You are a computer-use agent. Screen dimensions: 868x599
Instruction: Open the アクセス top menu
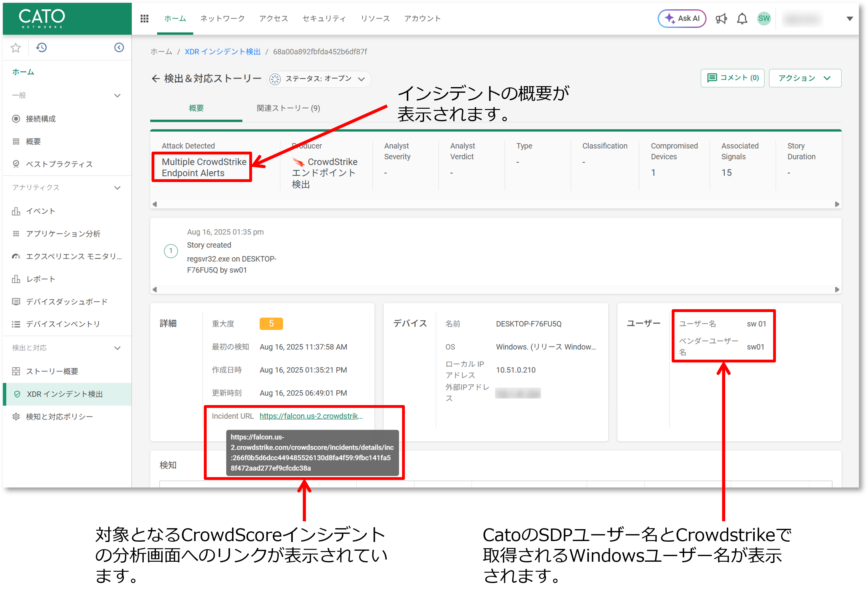(x=273, y=18)
